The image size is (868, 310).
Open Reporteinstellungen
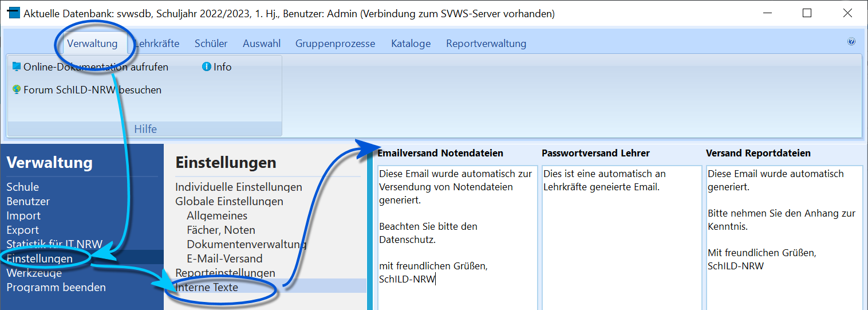tap(225, 273)
